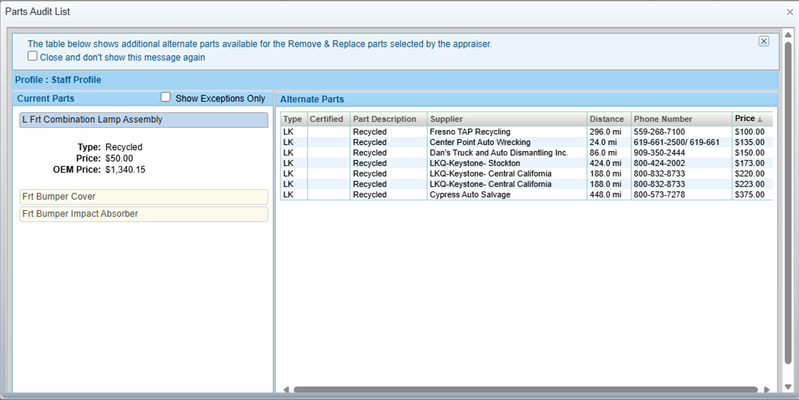799x400 pixels.
Task: Click the $375.00 price cell
Action: 750,195
